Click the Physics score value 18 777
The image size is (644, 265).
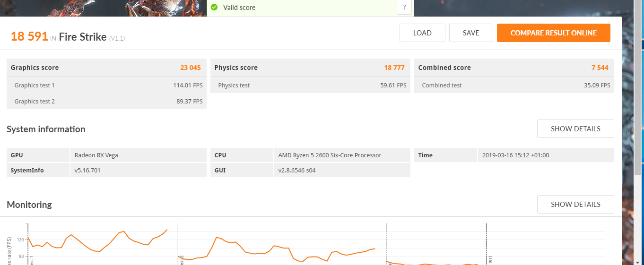click(x=394, y=68)
